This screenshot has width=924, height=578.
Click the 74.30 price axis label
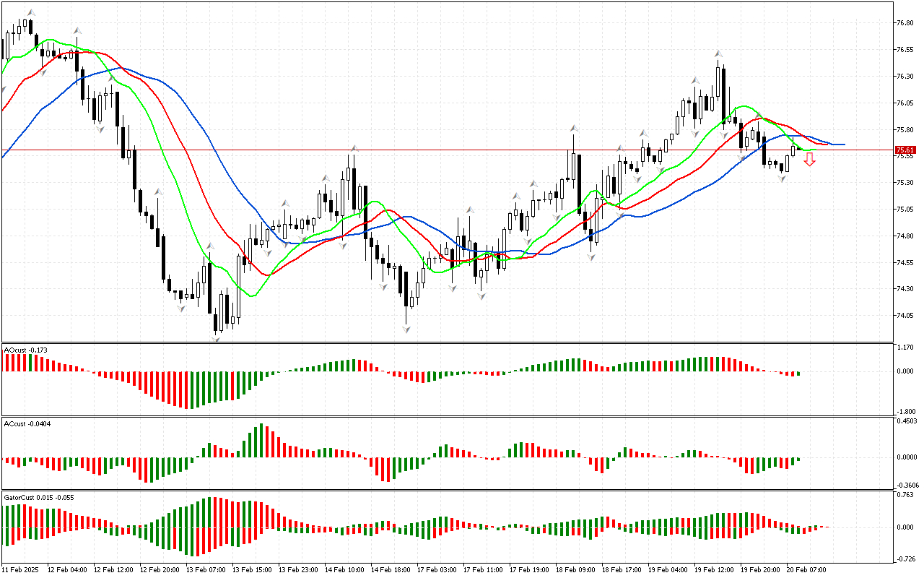[x=905, y=289]
